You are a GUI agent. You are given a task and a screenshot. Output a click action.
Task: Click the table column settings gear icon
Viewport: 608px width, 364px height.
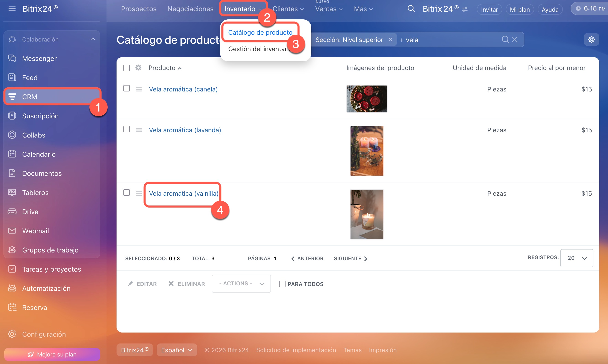[139, 68]
